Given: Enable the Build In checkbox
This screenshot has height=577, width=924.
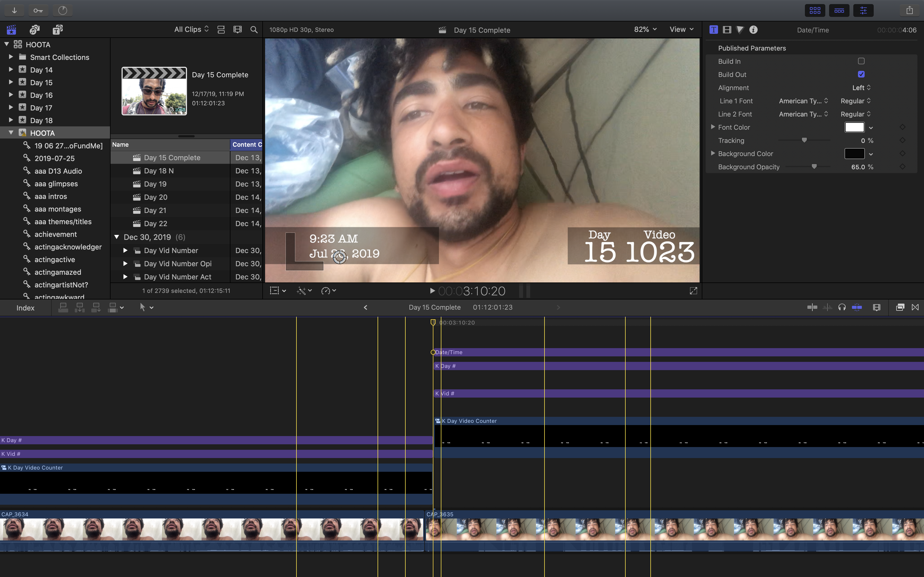Looking at the screenshot, I should pos(861,61).
